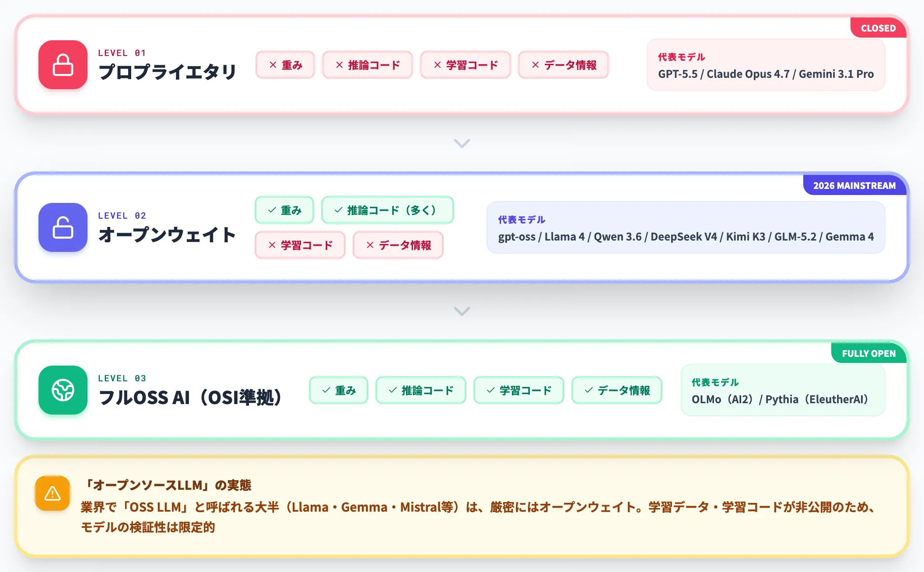Click the FULLY OPEN badge

click(x=868, y=353)
